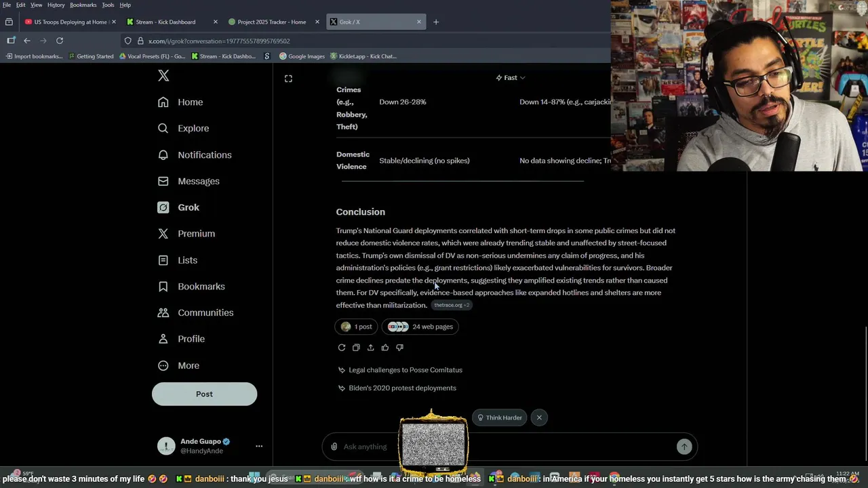Click the Ask anything input field
Viewport: 868px width, 488px height.
click(509, 447)
